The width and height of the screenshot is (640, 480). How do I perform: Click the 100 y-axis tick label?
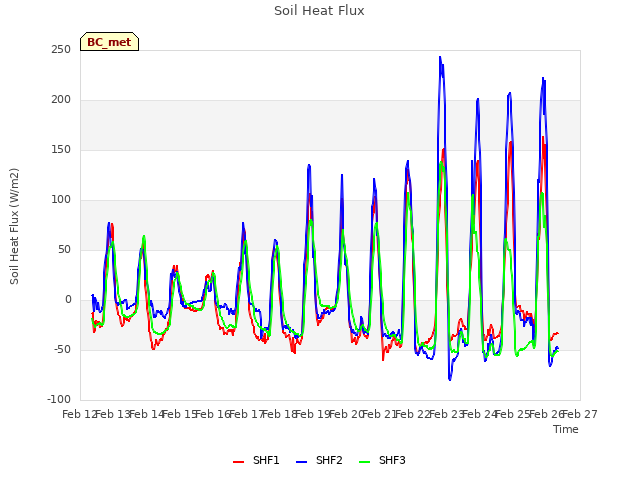click(x=61, y=200)
